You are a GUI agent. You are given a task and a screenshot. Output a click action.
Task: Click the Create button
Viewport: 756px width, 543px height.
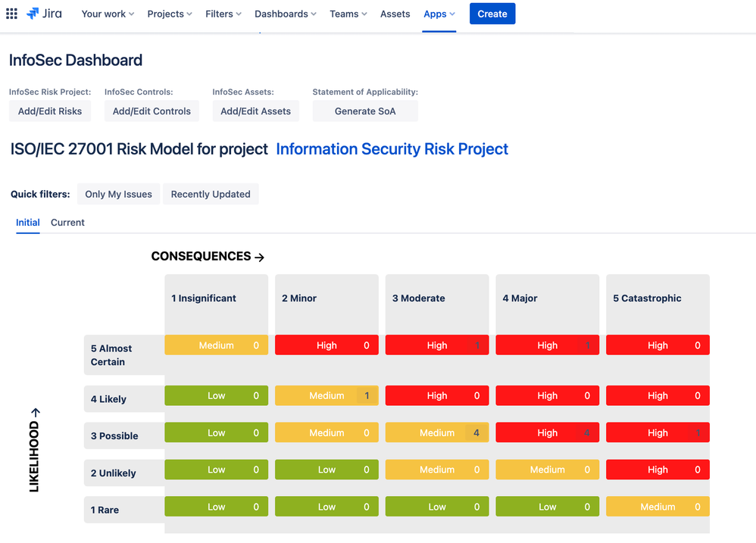coord(492,14)
